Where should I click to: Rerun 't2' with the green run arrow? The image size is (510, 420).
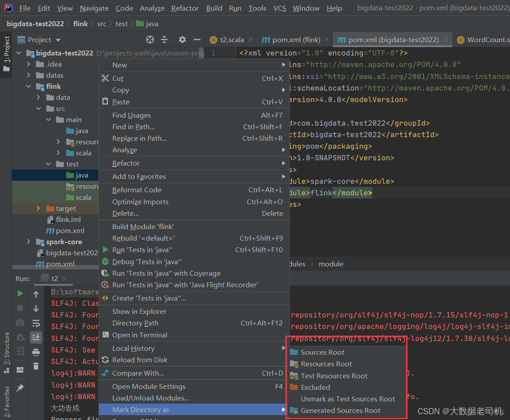(x=20, y=294)
